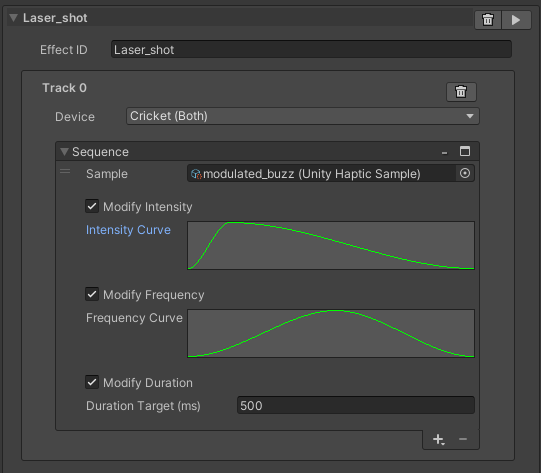Delete the Laser_shot effect with trash icon
This screenshot has width=541, height=473.
488,20
